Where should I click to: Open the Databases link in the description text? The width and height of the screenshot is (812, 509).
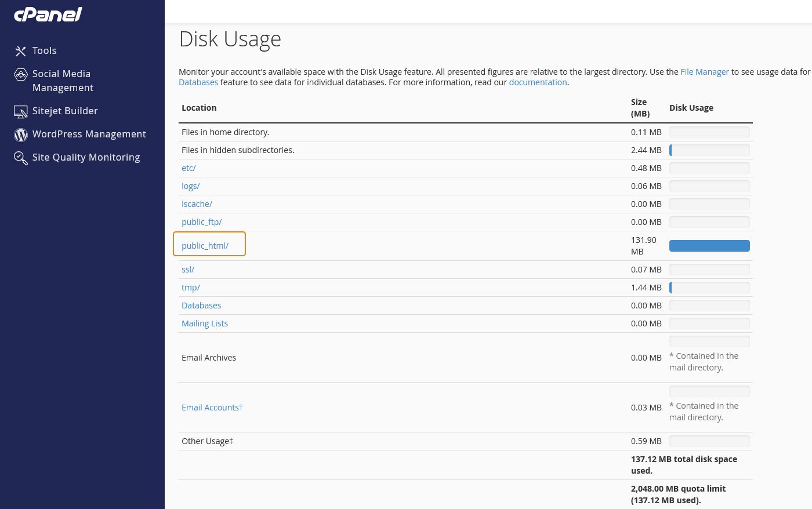[198, 82]
